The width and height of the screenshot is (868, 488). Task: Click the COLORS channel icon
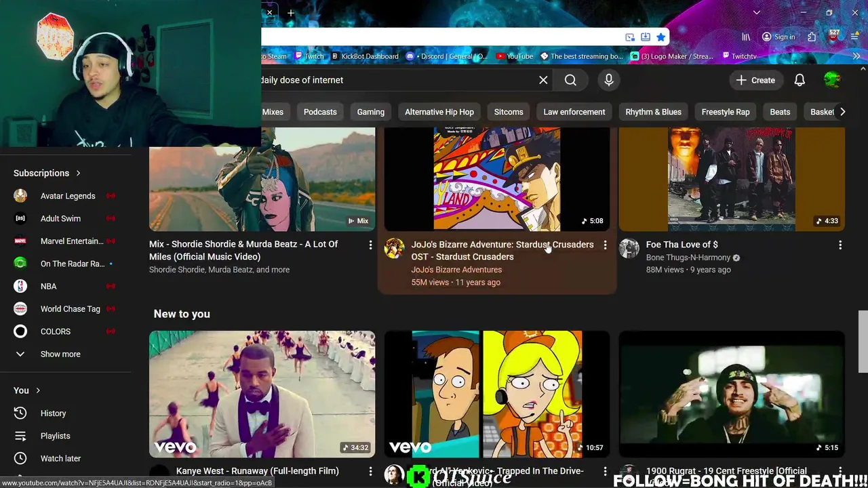pos(20,331)
